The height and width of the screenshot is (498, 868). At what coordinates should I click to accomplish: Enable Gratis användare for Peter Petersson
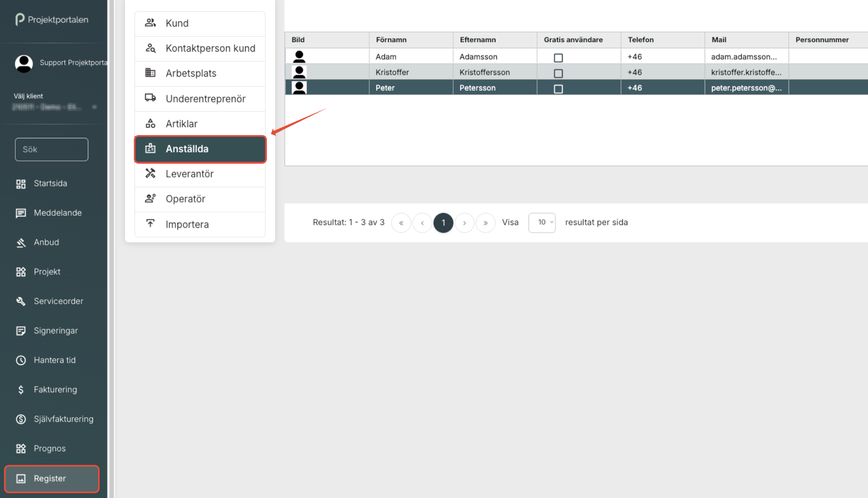coord(558,89)
